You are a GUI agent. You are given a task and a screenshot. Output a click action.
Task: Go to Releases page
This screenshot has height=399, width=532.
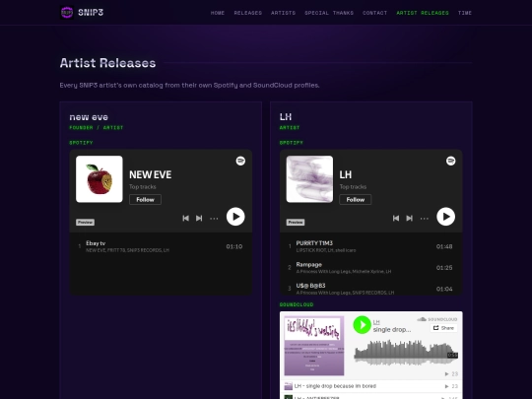coord(248,13)
